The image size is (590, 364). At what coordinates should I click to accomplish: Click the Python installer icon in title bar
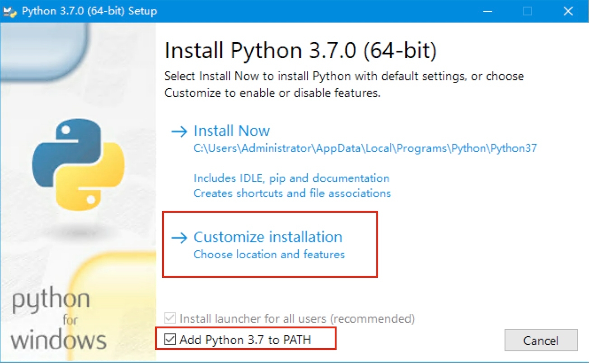pos(11,11)
